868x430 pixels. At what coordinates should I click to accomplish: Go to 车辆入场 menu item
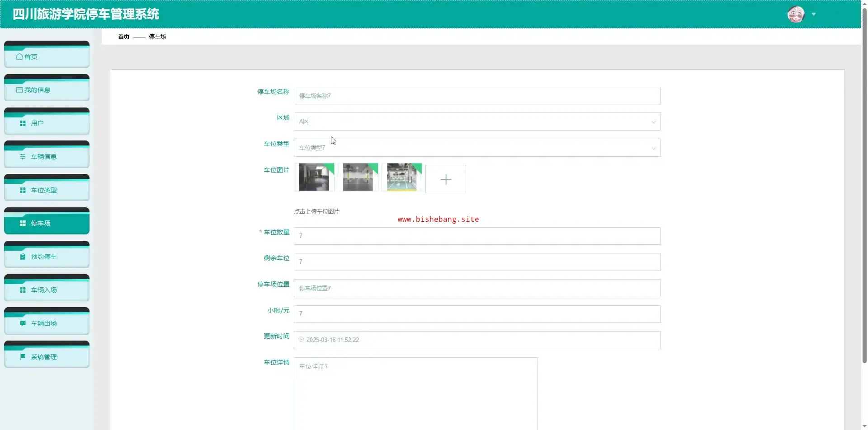[x=47, y=288]
